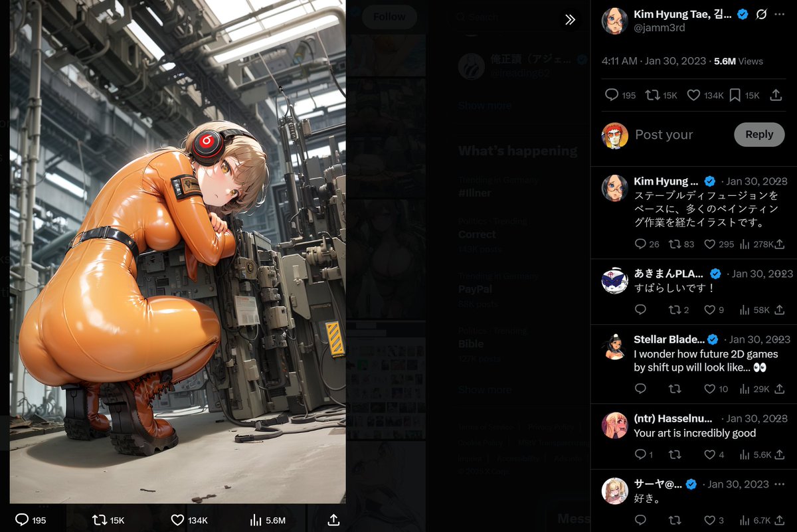Repost via 15K icon below the image
This screenshot has width=797, height=532.
point(108,520)
